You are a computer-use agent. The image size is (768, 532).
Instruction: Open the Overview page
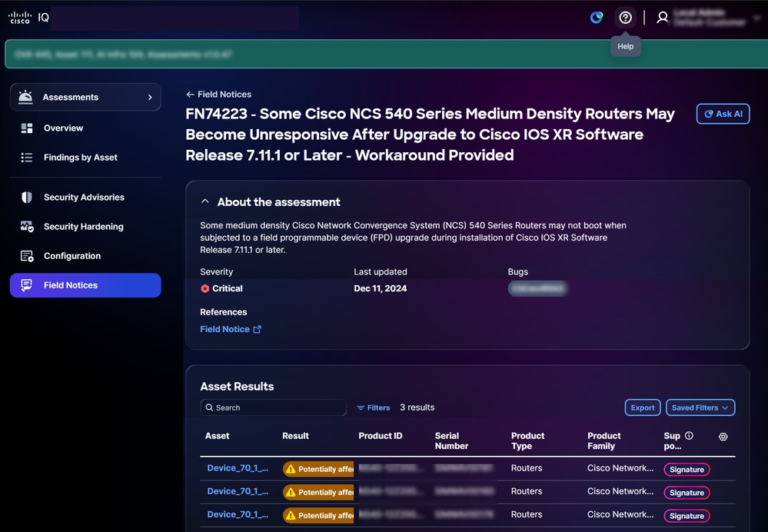tap(63, 128)
